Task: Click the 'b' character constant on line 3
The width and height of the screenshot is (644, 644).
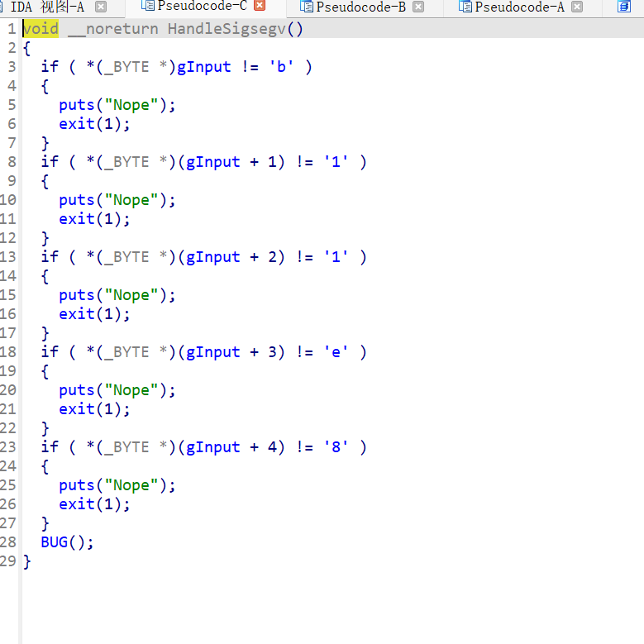Action: (281, 66)
